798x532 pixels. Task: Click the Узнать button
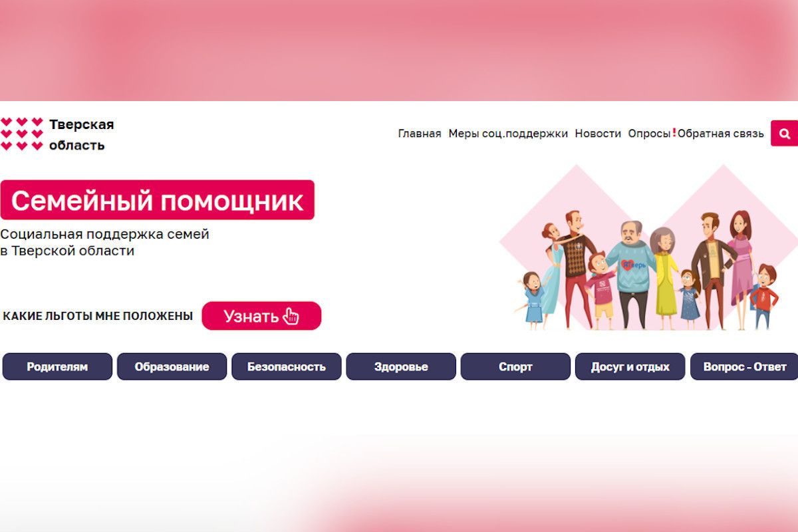click(x=261, y=316)
